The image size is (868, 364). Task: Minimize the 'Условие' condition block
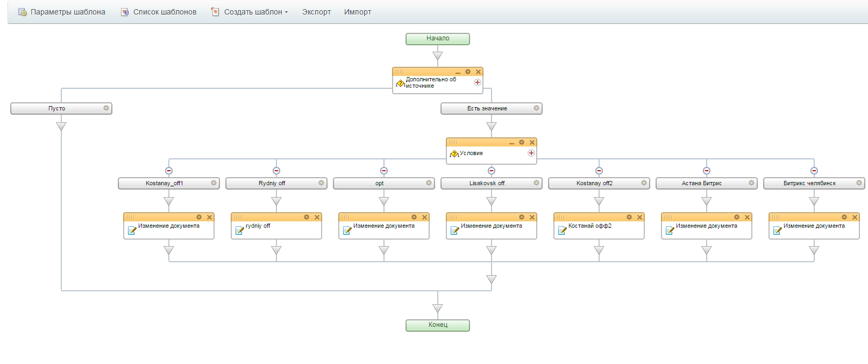click(511, 143)
